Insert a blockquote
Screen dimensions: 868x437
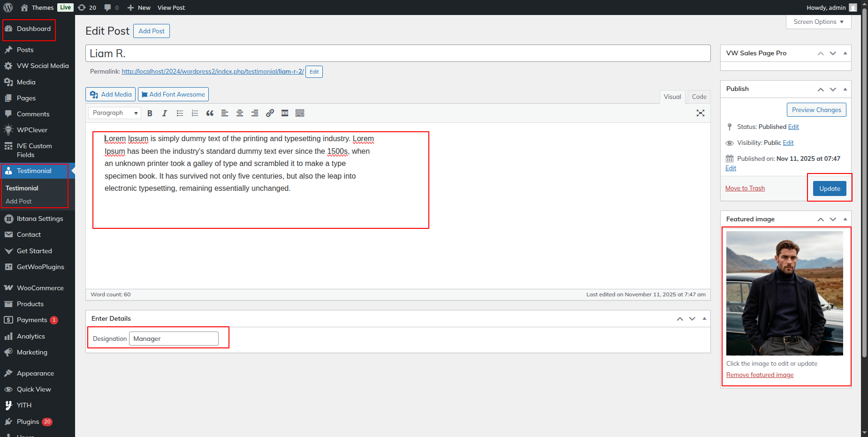(x=210, y=113)
